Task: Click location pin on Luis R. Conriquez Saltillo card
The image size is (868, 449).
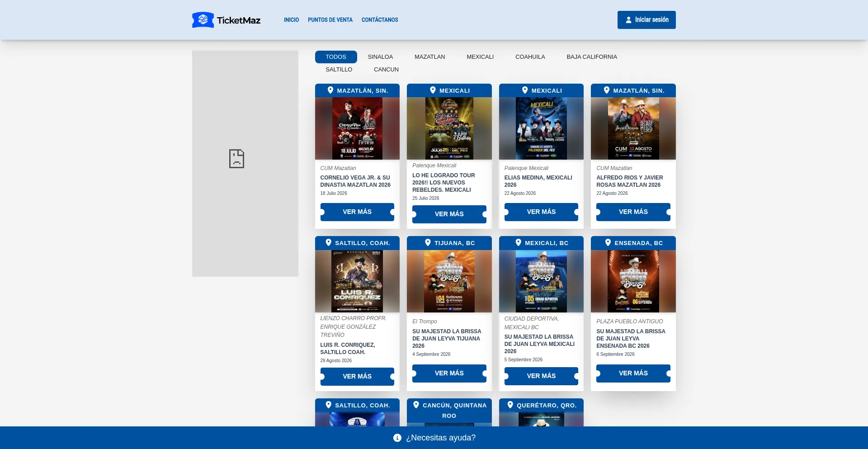Action: click(x=329, y=242)
